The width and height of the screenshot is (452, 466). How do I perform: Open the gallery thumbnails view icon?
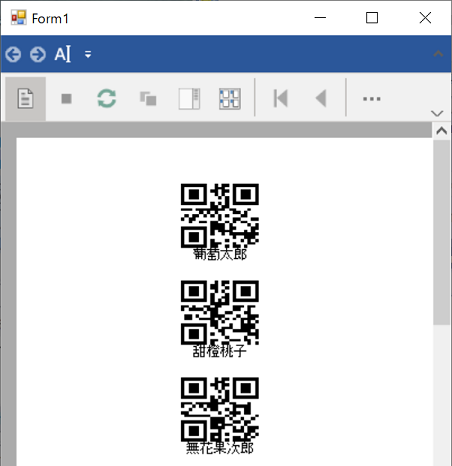tap(230, 99)
